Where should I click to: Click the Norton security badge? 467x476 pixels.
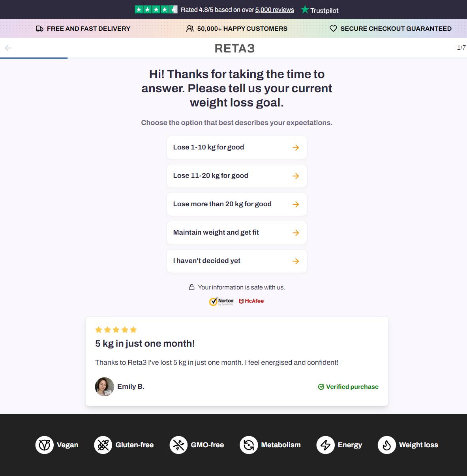click(x=221, y=301)
